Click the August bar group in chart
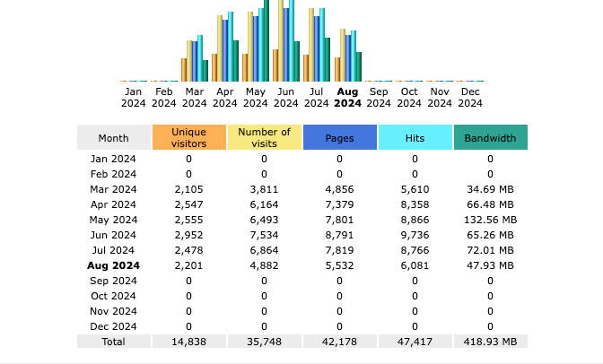 click(x=347, y=56)
